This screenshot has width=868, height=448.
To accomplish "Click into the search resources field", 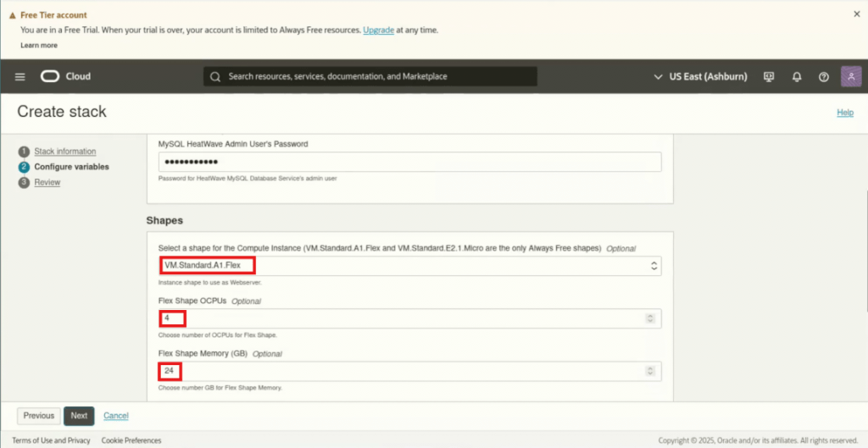I will (x=370, y=76).
